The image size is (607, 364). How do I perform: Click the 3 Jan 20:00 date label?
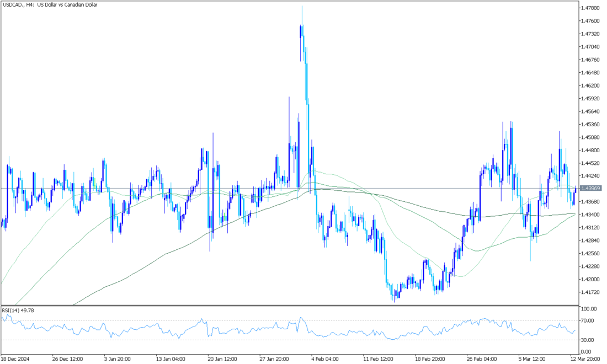(118, 358)
